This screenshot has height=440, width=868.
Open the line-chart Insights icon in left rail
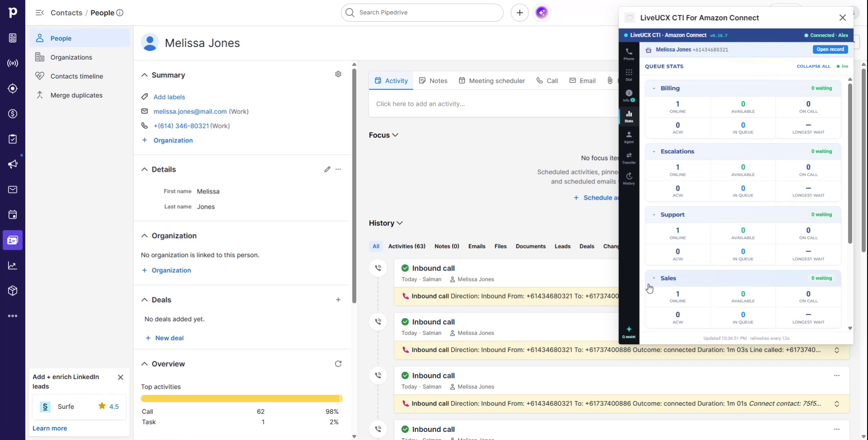coord(13,265)
